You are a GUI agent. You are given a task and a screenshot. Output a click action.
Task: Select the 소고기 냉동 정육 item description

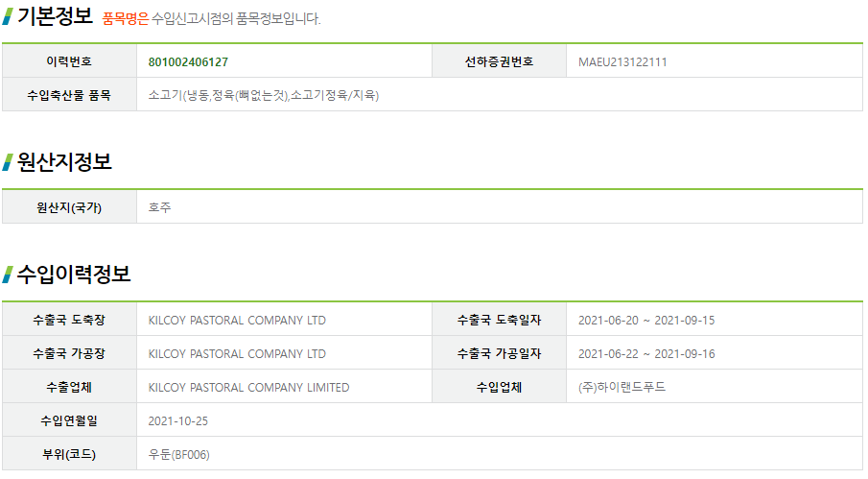click(264, 95)
